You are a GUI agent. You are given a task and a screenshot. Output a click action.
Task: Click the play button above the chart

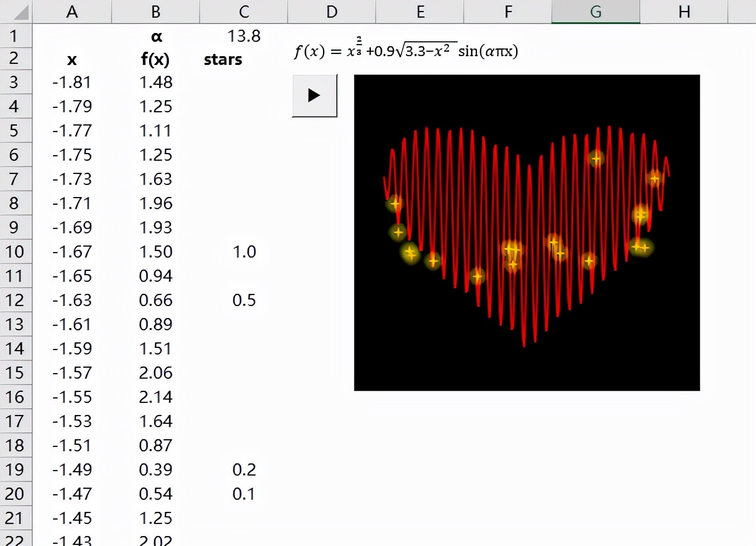tap(314, 96)
